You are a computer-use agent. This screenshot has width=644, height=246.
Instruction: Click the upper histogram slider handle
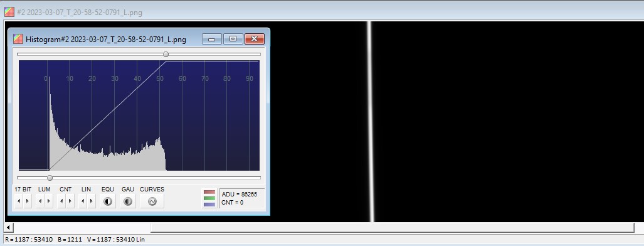[x=166, y=55]
